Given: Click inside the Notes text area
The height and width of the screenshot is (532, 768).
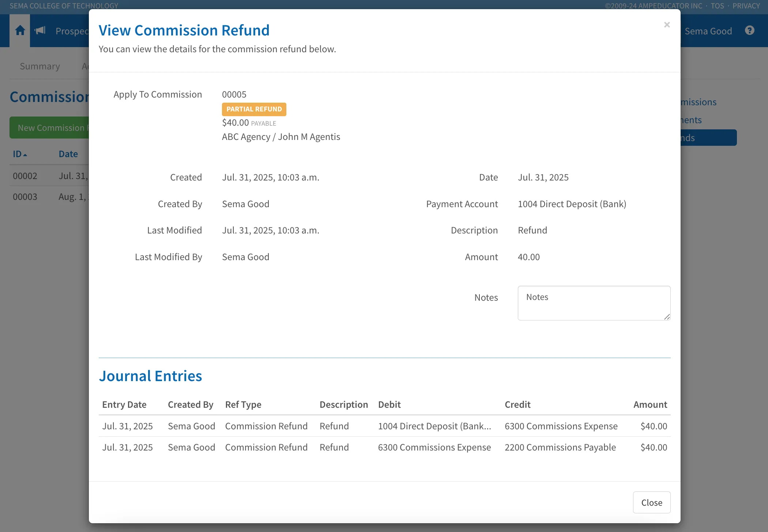Looking at the screenshot, I should coord(594,303).
